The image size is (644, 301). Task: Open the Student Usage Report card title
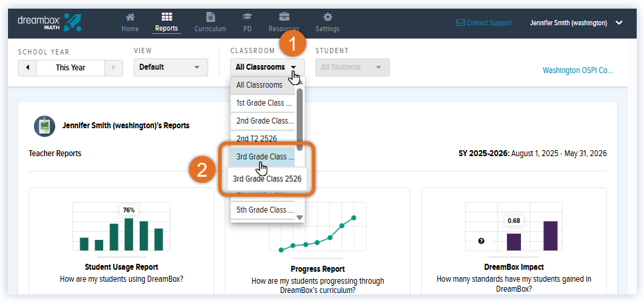[121, 267]
